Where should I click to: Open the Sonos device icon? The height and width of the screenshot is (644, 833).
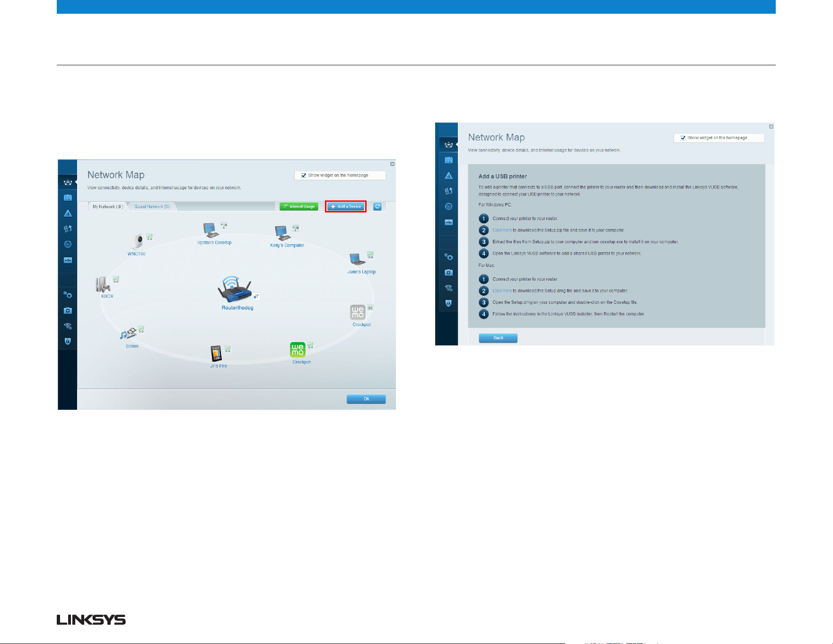[x=128, y=334]
